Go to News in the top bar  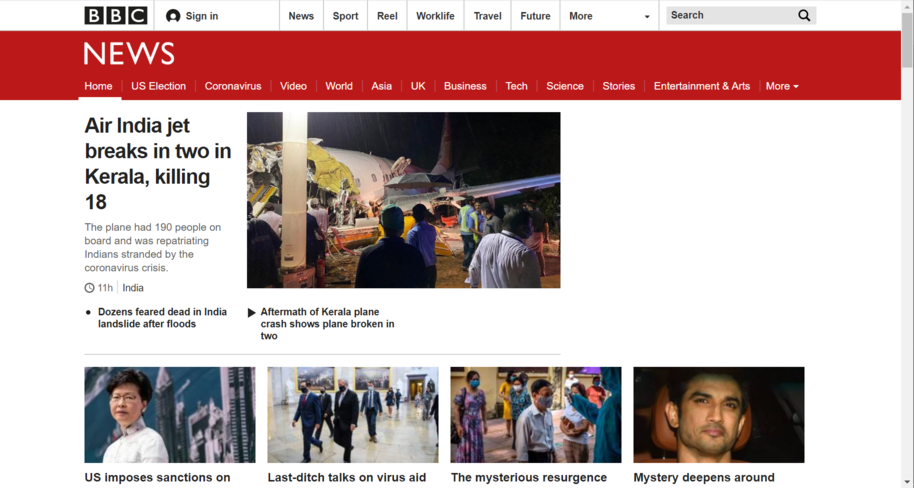[x=301, y=16]
